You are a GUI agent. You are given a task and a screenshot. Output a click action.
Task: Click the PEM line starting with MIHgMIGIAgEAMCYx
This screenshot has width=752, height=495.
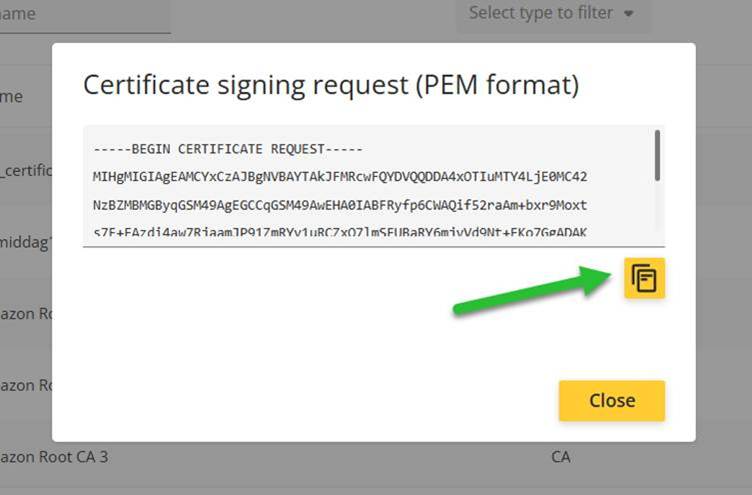(x=340, y=177)
